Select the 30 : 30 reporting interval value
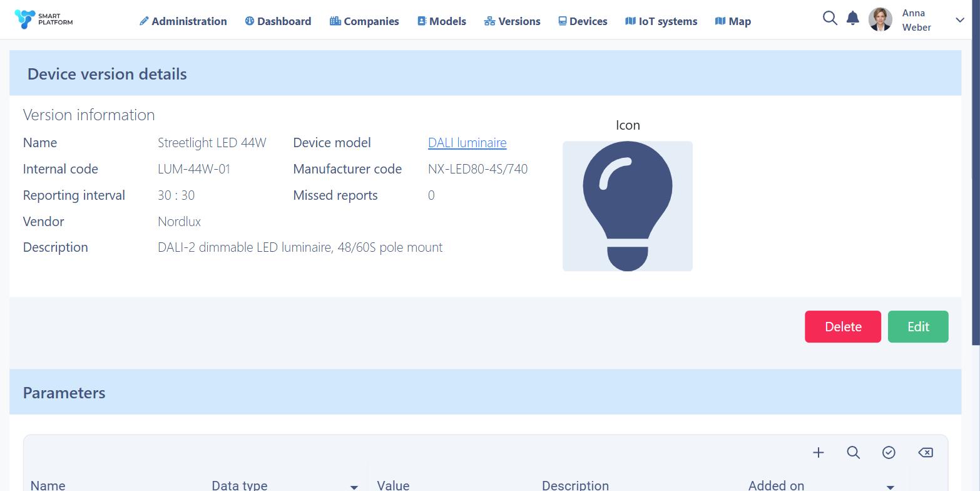 click(x=176, y=195)
